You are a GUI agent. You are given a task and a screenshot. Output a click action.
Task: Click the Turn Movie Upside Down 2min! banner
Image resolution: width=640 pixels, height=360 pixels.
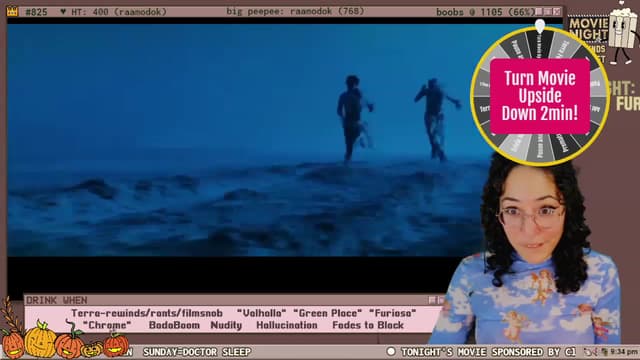[540, 96]
